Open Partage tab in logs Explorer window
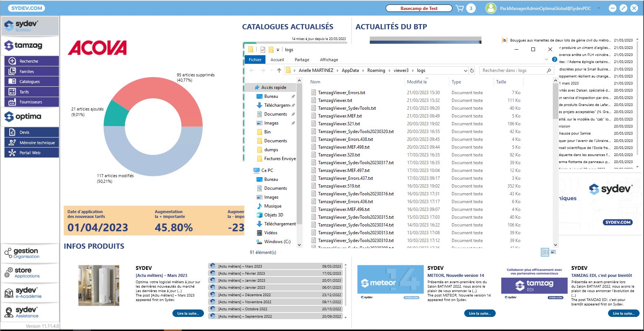 point(302,60)
